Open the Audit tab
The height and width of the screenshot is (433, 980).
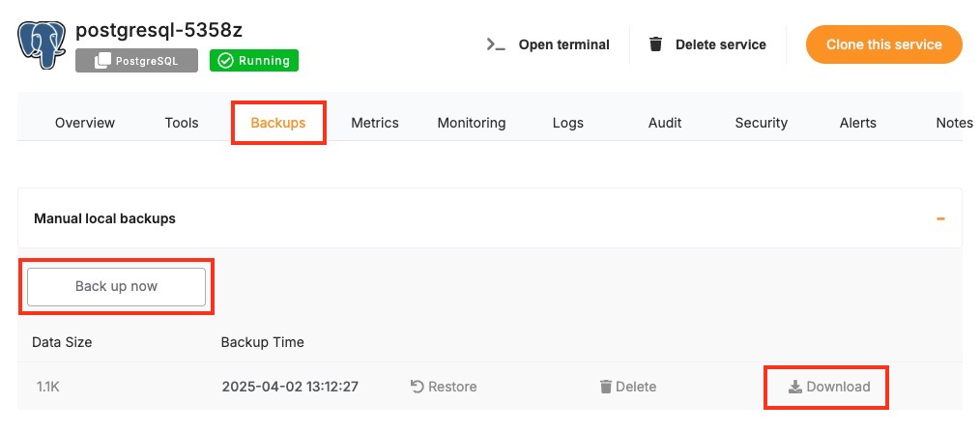[x=665, y=123]
